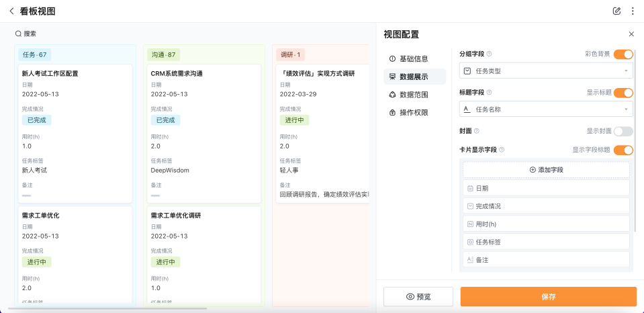Screen dimensions: 644x313
Task: Open the 新人考试工作区配置 card
Action: pos(75,134)
